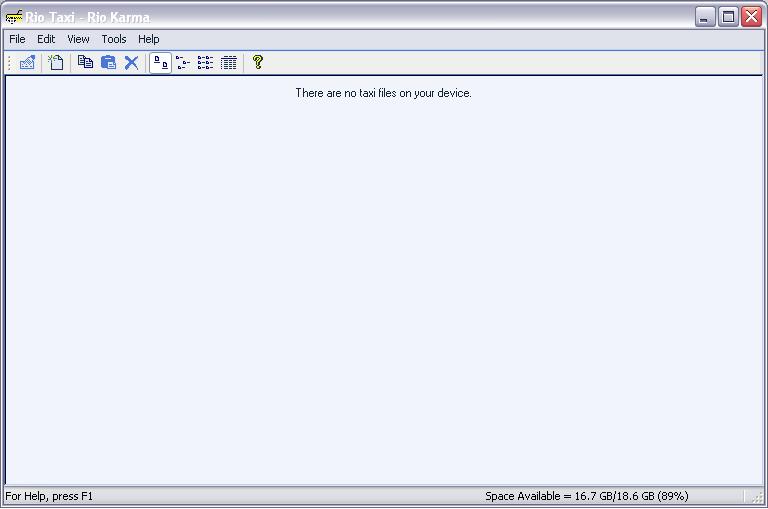Close the Rio Taxi window

(x=751, y=17)
